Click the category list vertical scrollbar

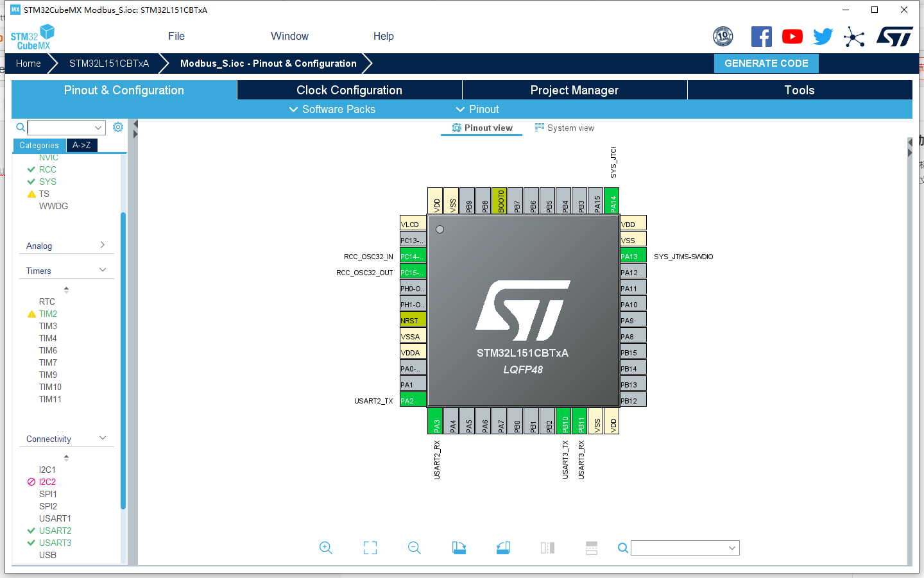123,361
